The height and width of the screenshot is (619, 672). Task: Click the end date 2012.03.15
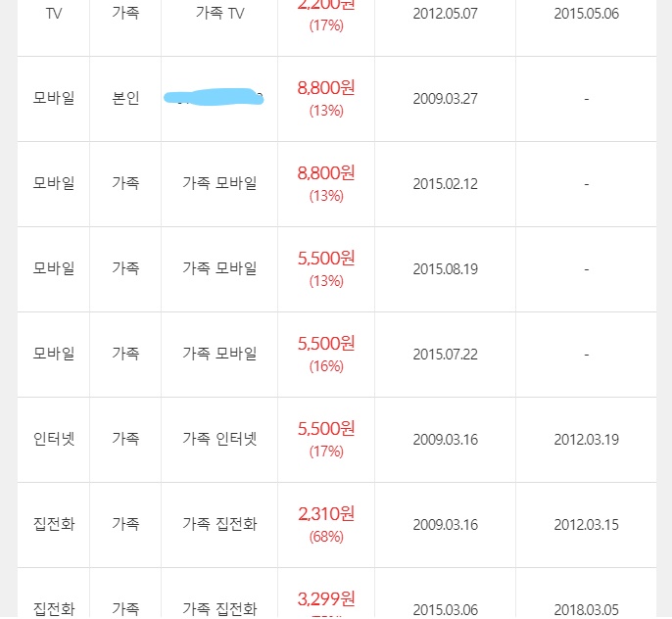click(586, 525)
